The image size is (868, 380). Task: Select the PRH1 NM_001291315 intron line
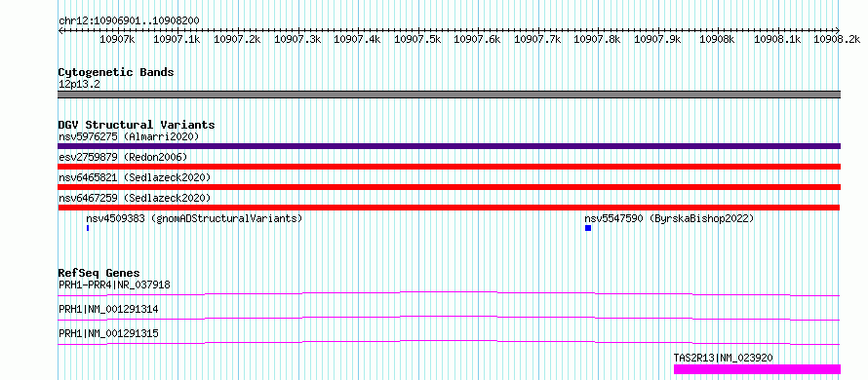click(449, 342)
